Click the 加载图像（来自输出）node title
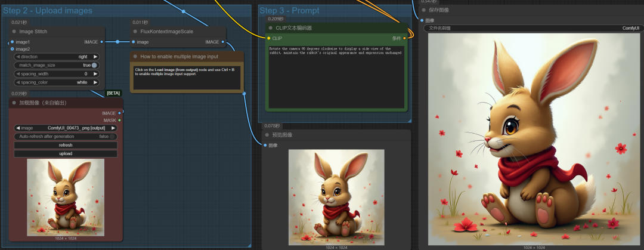644x250 pixels. 43,103
